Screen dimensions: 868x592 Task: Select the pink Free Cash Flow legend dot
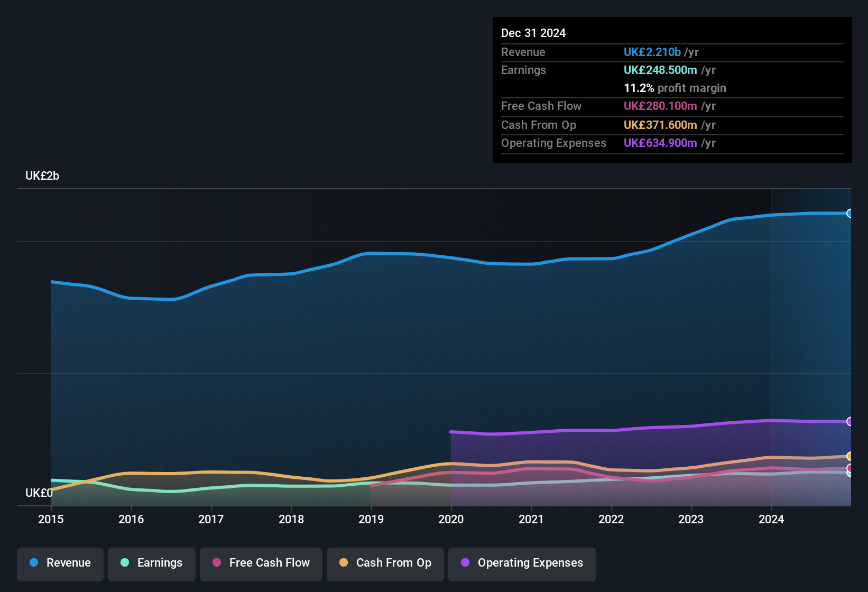[217, 563]
